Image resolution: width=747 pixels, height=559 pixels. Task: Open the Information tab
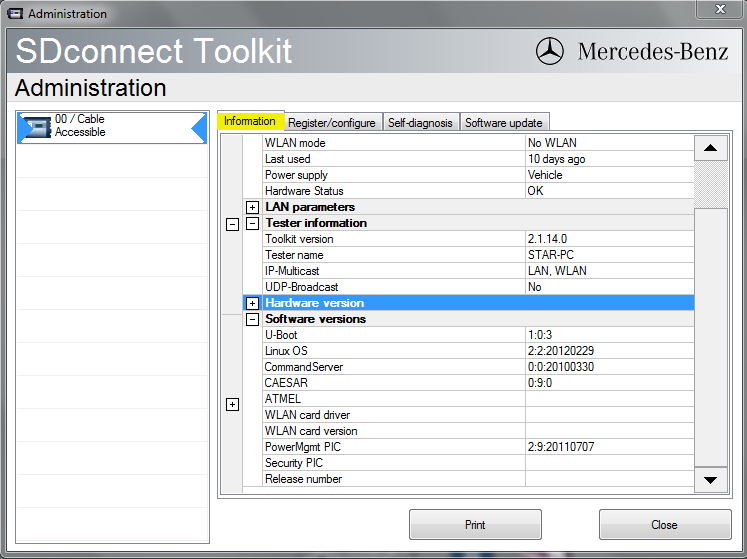[250, 121]
